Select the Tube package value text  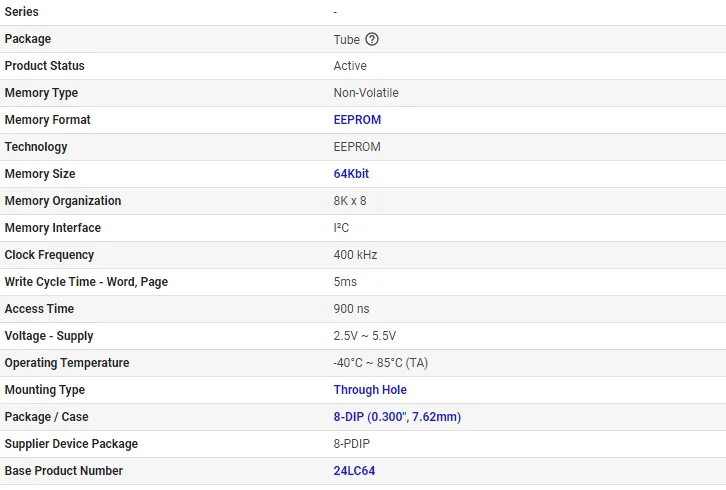pyautogui.click(x=346, y=39)
